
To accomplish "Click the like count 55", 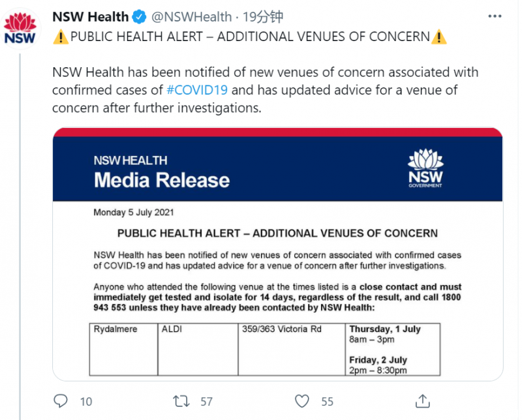I will 328,402.
